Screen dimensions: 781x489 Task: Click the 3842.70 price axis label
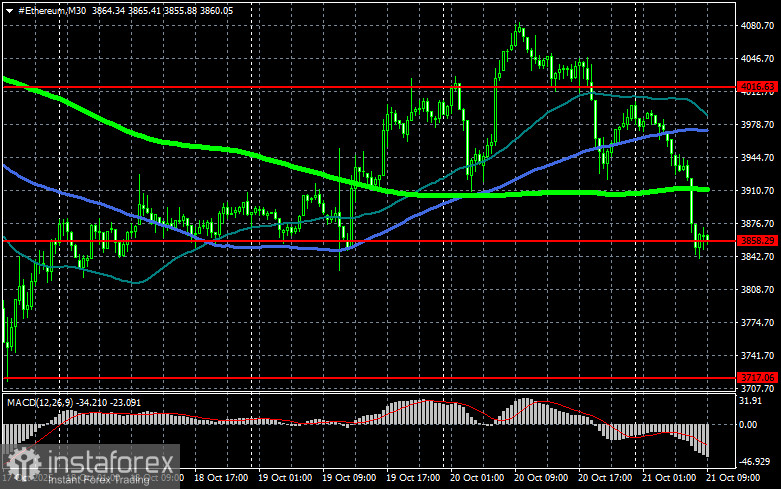tap(758, 256)
